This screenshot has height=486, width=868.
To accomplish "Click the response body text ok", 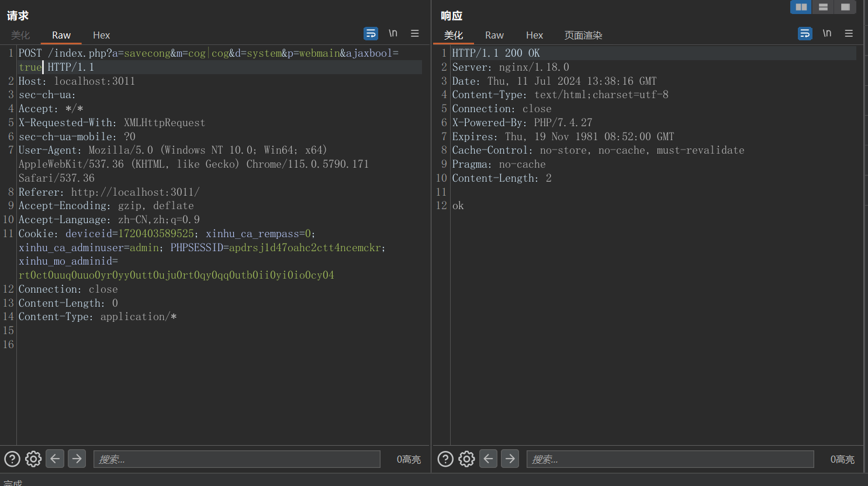I will pyautogui.click(x=458, y=206).
